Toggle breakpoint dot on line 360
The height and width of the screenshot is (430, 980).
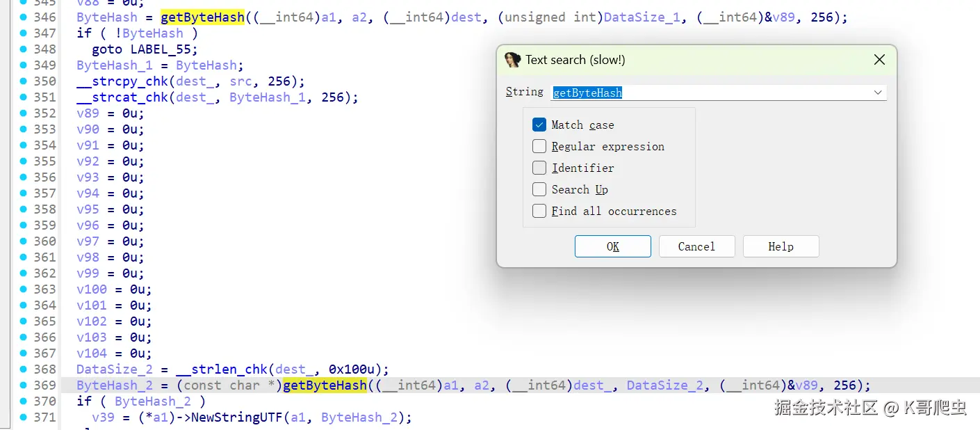coord(24,241)
